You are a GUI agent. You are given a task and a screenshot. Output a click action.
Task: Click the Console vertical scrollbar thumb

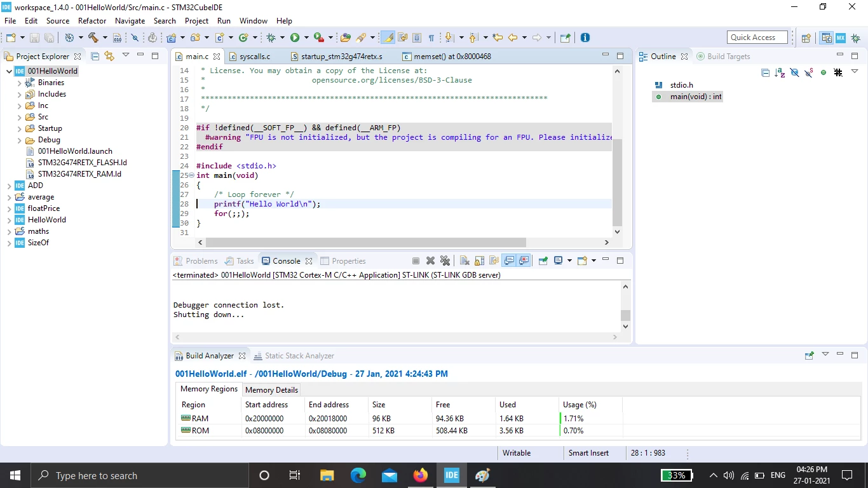pos(625,315)
